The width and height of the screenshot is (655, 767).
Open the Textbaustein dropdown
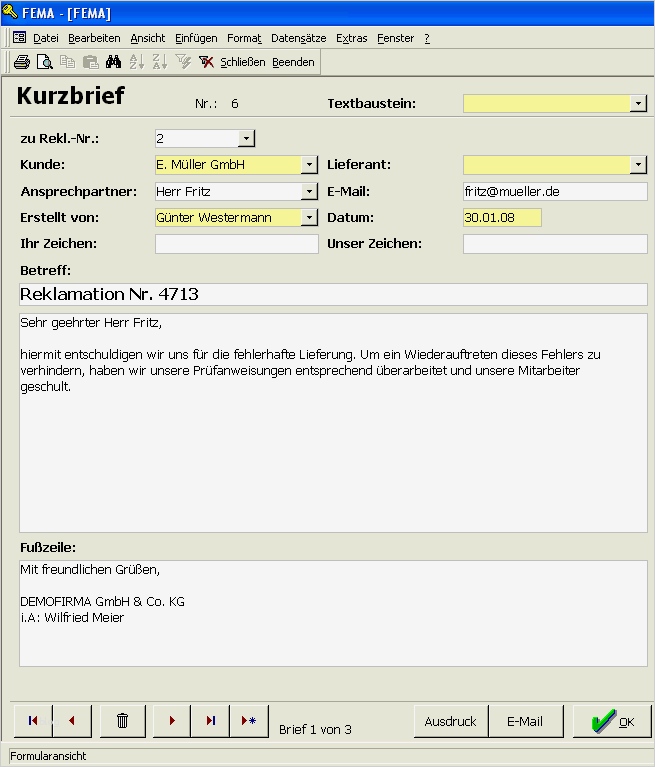(638, 104)
